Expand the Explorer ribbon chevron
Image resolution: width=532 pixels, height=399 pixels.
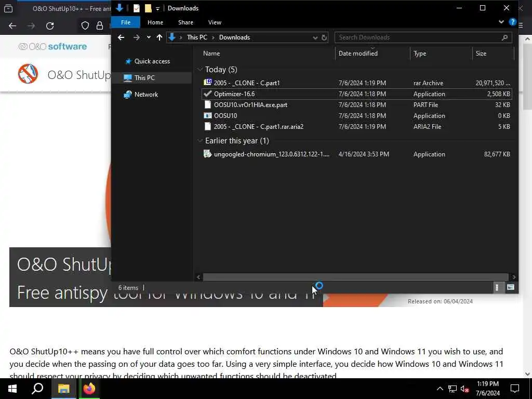click(x=501, y=22)
